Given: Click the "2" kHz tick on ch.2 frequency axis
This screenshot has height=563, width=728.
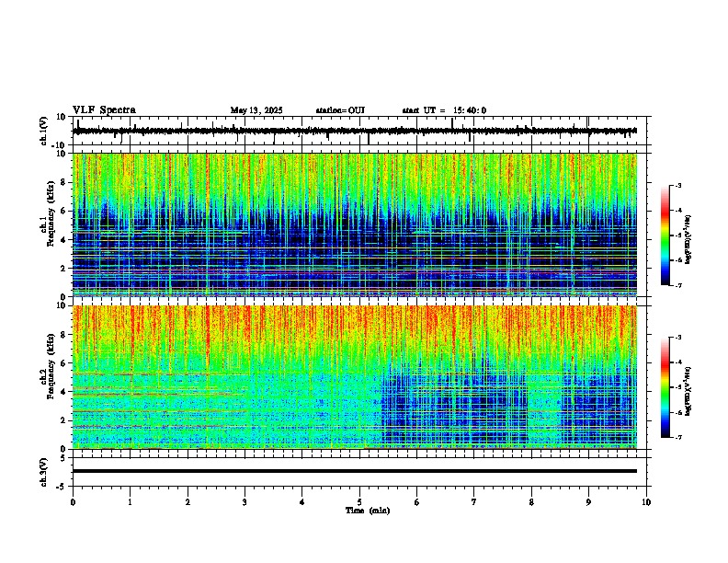Looking at the screenshot, I should click(x=64, y=420).
